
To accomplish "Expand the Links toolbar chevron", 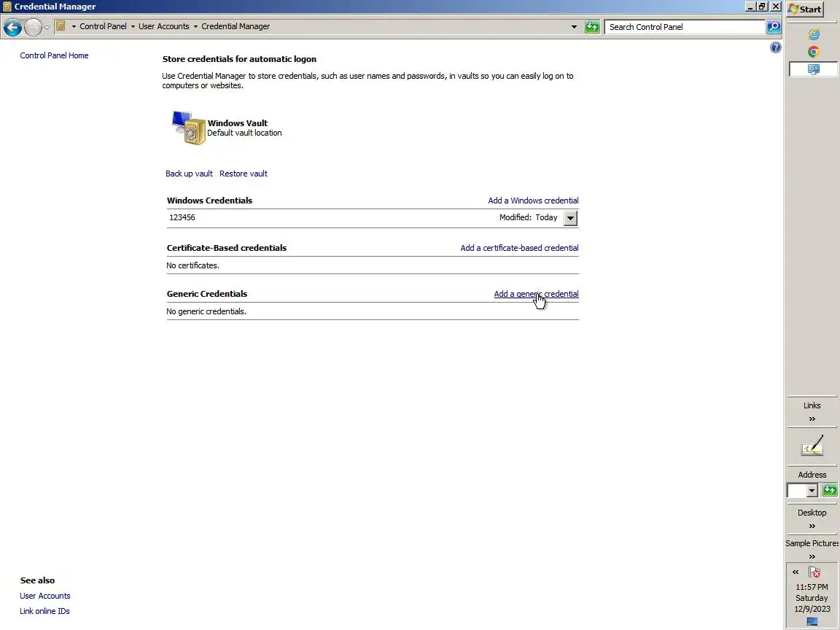I will tap(812, 419).
